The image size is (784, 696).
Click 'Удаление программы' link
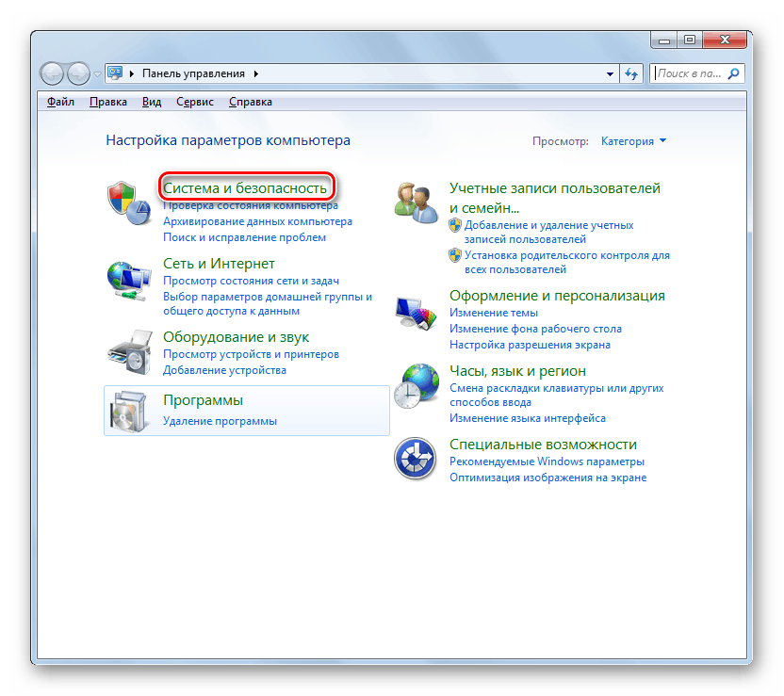[x=220, y=421]
